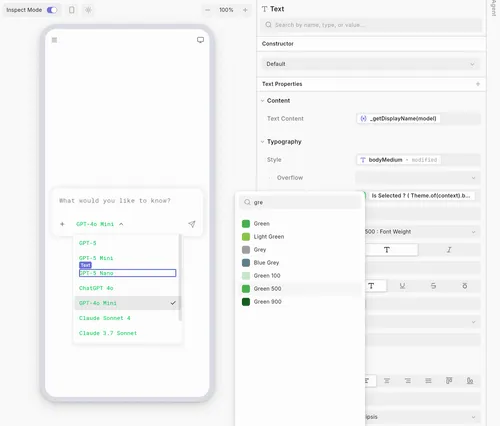Select italic font style button
This screenshot has width=500, height=426.
tap(449, 250)
